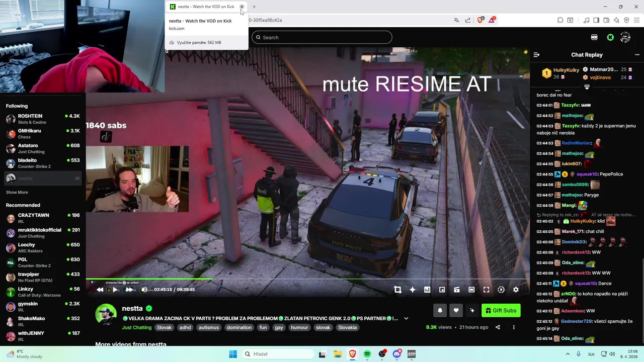Rewind the video player
644x362 pixels.
(x=100, y=290)
